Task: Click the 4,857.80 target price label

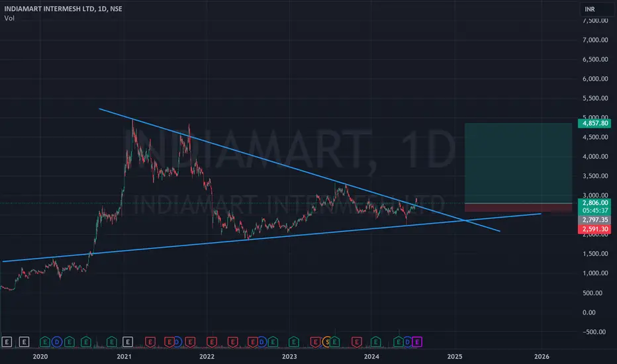Action: click(x=594, y=123)
